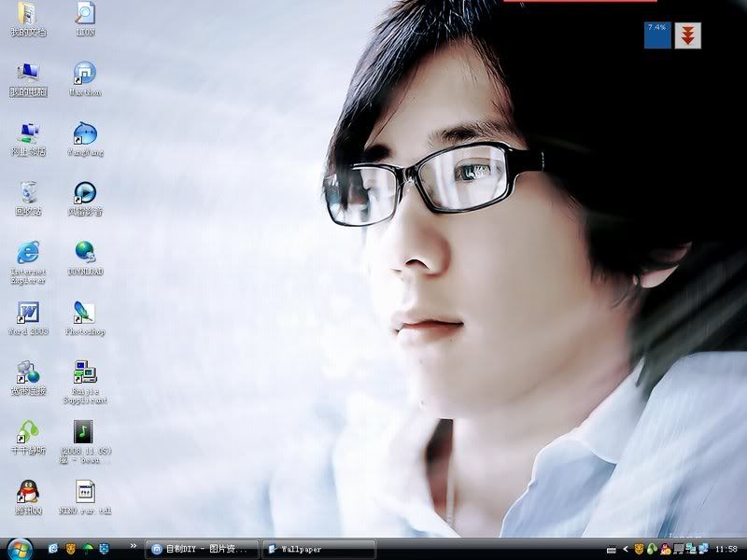Click the 11:58 system tray clock
The width and height of the screenshot is (747, 560).
[726, 549]
